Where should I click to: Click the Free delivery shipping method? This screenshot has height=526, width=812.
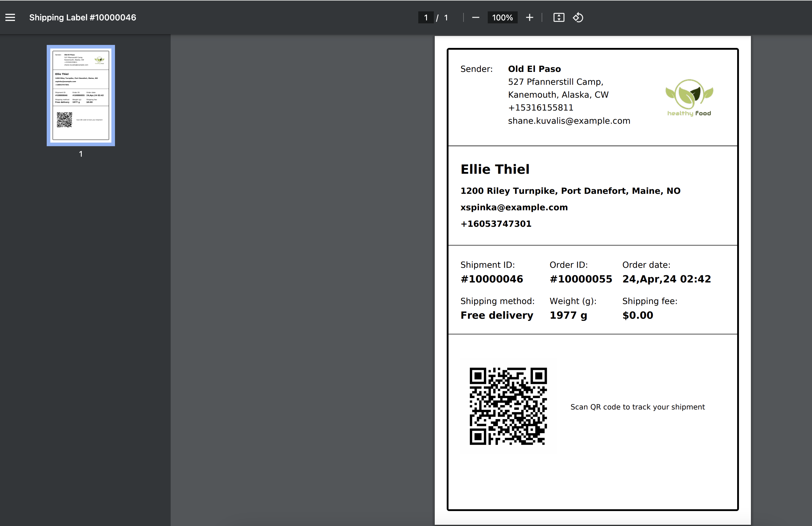[497, 315]
